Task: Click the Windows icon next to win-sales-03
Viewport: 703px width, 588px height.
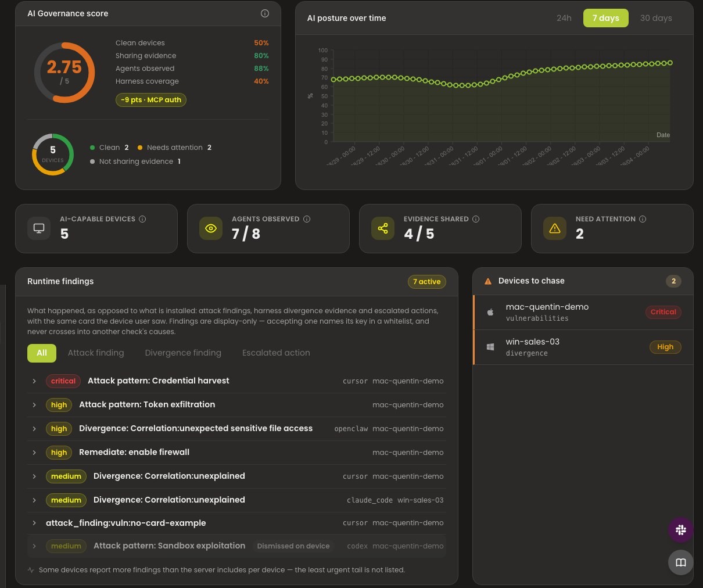Action: pos(490,347)
